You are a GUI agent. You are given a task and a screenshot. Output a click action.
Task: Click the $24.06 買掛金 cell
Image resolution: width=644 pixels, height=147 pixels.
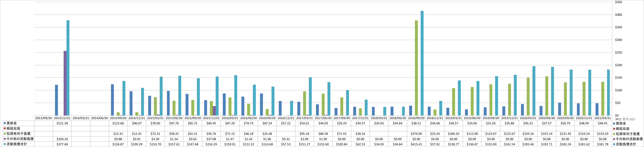click(472, 123)
